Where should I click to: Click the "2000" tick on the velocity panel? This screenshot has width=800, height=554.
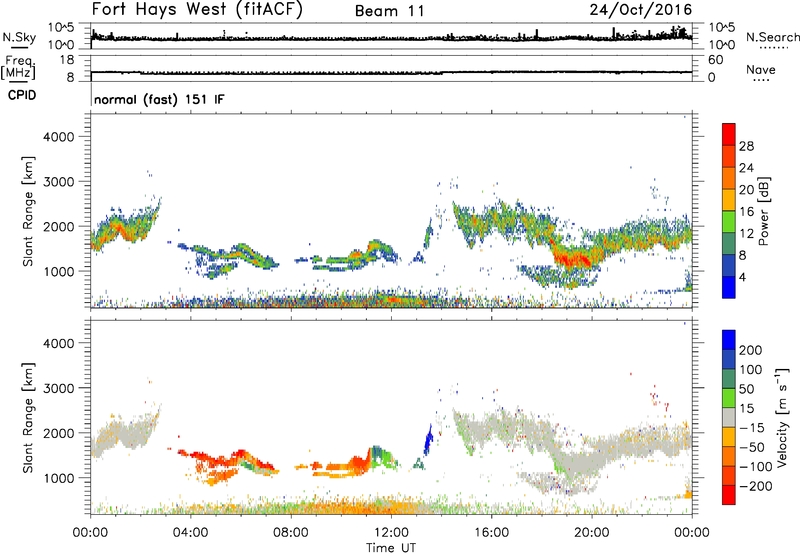[x=59, y=433]
